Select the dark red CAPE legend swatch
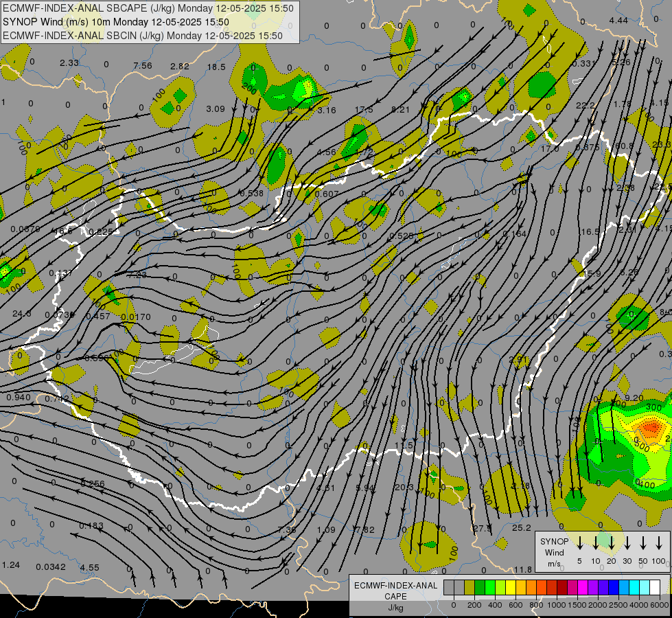 pyautogui.click(x=562, y=587)
